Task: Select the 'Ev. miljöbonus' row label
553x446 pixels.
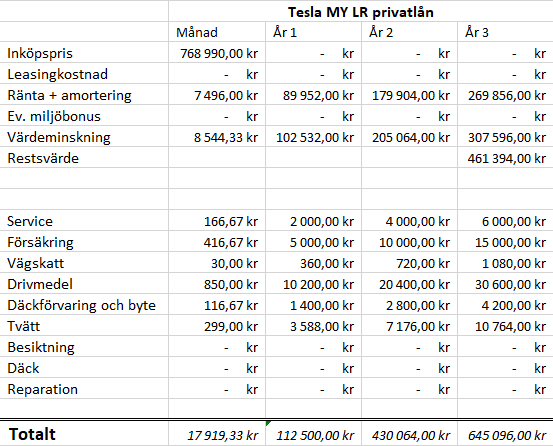Action: [84, 116]
